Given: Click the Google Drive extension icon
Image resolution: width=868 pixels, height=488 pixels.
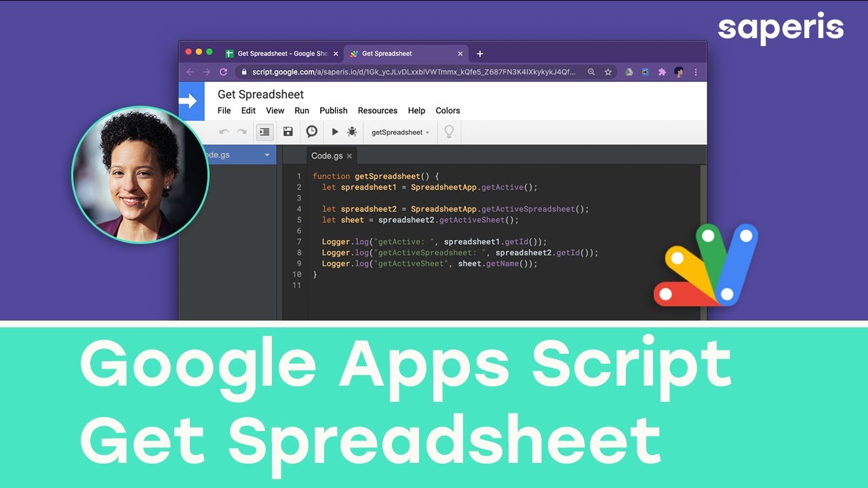Looking at the screenshot, I should point(629,72).
